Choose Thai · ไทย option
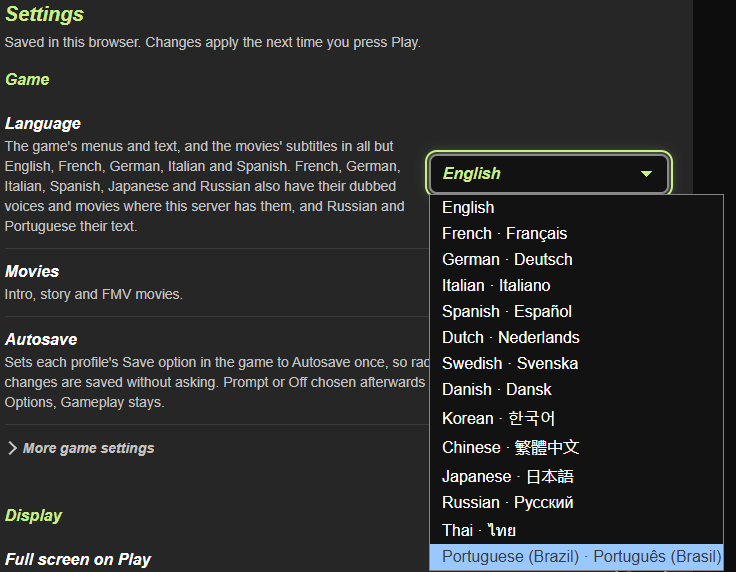 576,530
